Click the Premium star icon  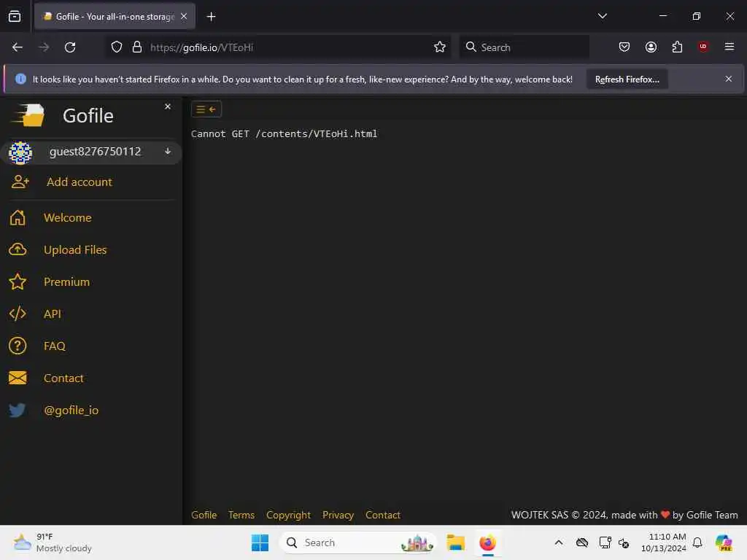pos(18,282)
